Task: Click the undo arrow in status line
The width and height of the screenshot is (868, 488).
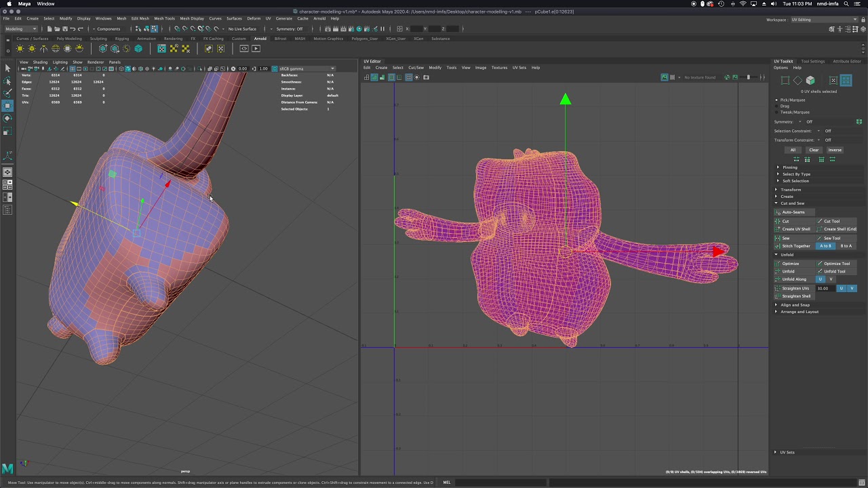Action: (73, 28)
